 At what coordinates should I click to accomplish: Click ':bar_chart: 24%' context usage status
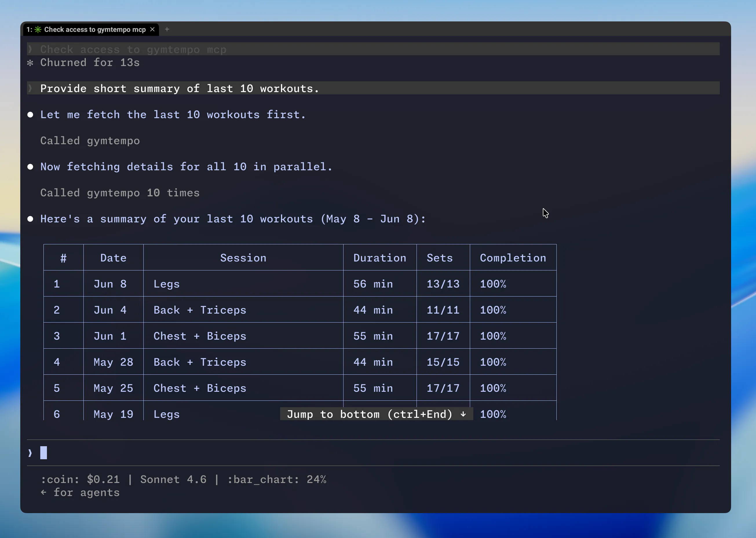click(x=277, y=479)
